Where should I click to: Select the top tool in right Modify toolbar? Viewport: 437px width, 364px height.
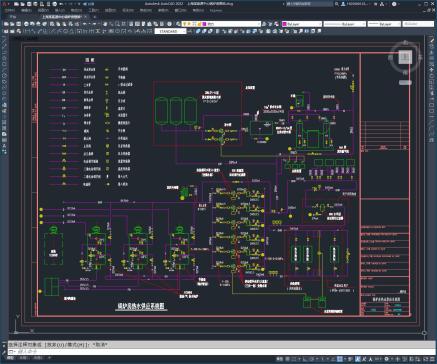(x=431, y=41)
